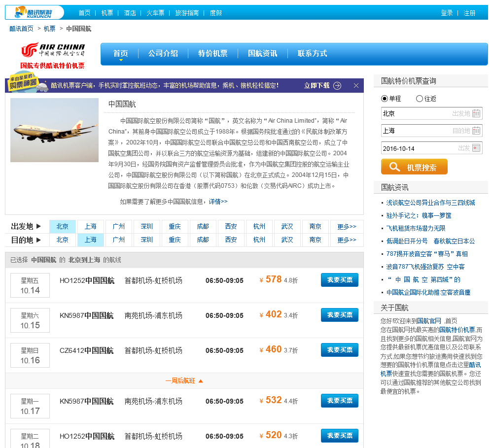Image resolution: width=493 pixels, height=448 pixels.
Task: Click the 星期五 10.14 date box
Action: (x=30, y=285)
